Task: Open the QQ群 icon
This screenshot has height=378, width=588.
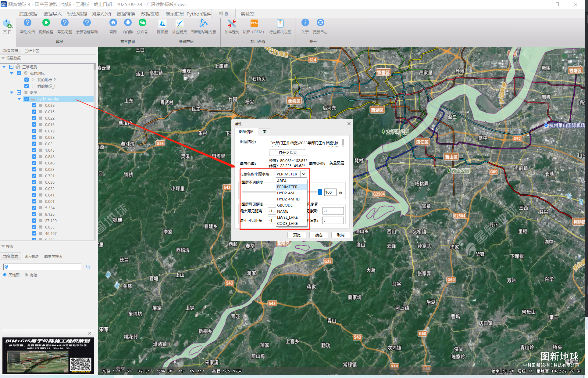Action: pos(128,23)
